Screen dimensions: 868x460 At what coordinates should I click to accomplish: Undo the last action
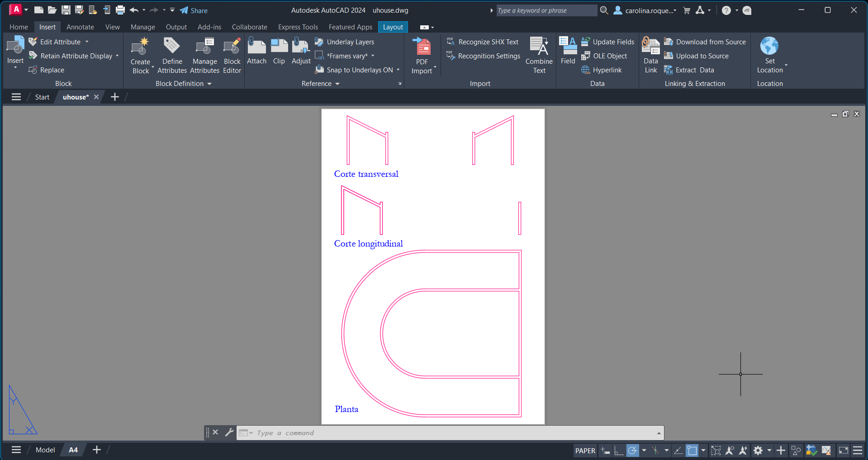(x=134, y=10)
